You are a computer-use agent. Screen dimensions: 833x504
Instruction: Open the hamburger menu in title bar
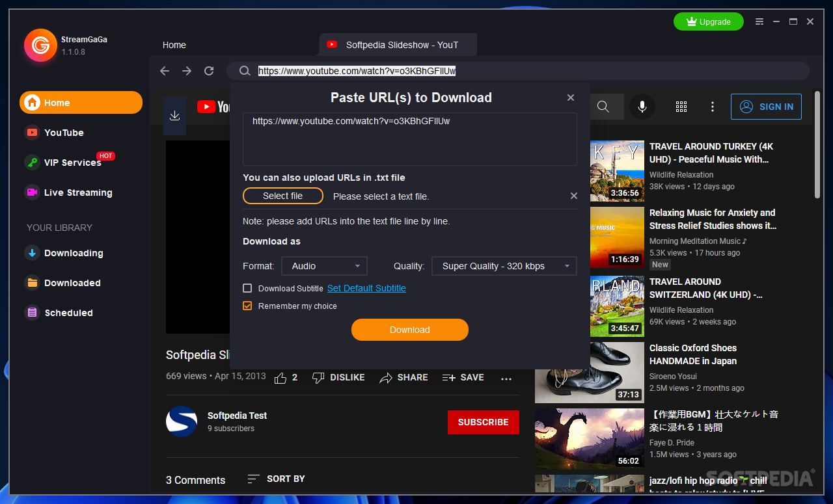[x=759, y=21]
